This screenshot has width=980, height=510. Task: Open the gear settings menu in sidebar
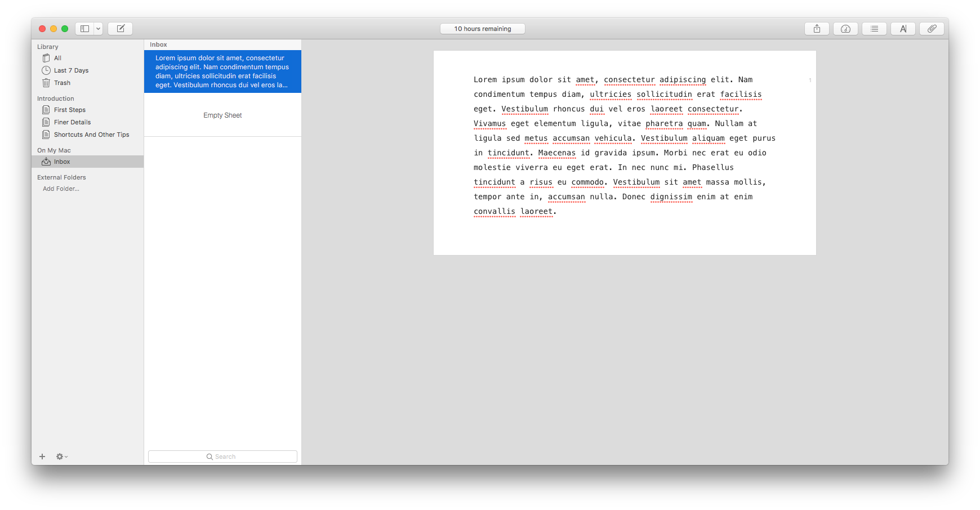point(61,457)
